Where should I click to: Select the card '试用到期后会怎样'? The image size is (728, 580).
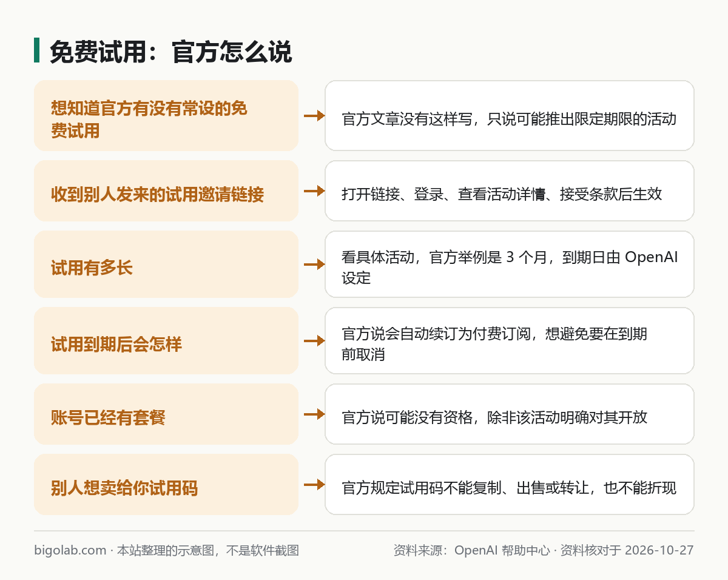(166, 341)
